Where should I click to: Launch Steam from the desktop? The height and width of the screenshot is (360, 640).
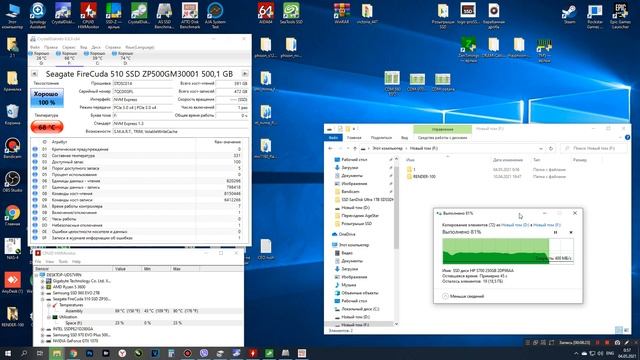tap(569, 13)
